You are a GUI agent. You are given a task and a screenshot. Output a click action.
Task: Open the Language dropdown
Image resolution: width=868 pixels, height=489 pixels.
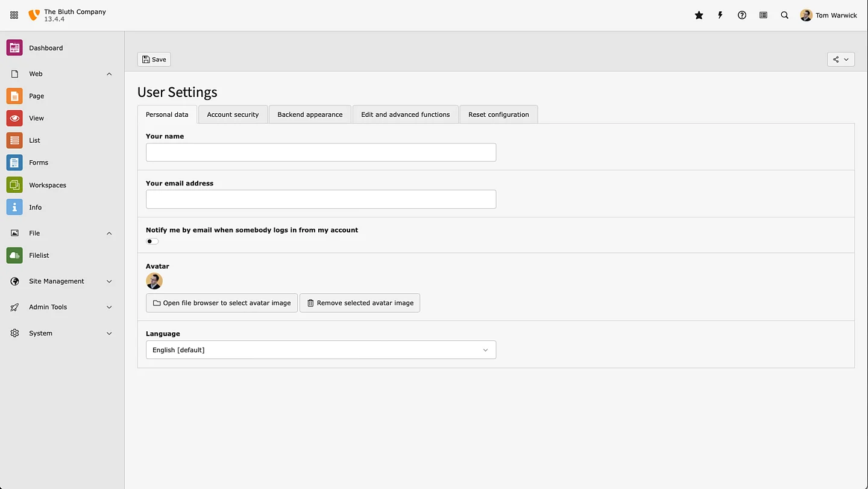click(321, 350)
